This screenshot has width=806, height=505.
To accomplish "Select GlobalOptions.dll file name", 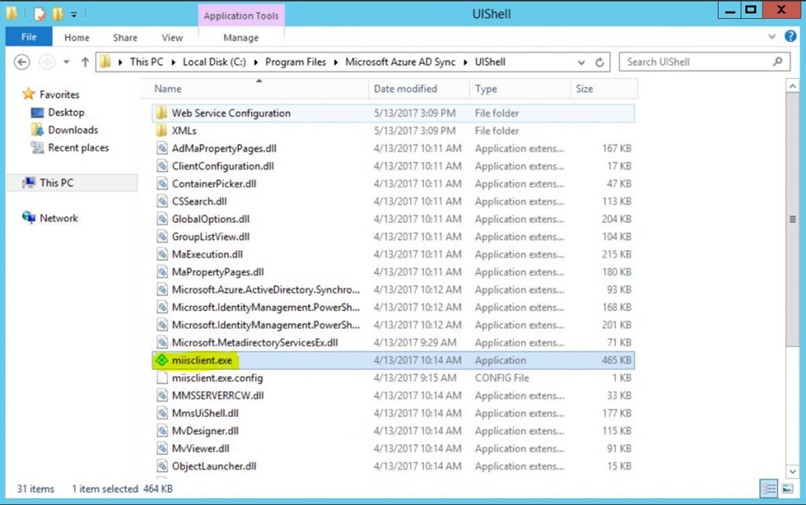I will (x=210, y=219).
